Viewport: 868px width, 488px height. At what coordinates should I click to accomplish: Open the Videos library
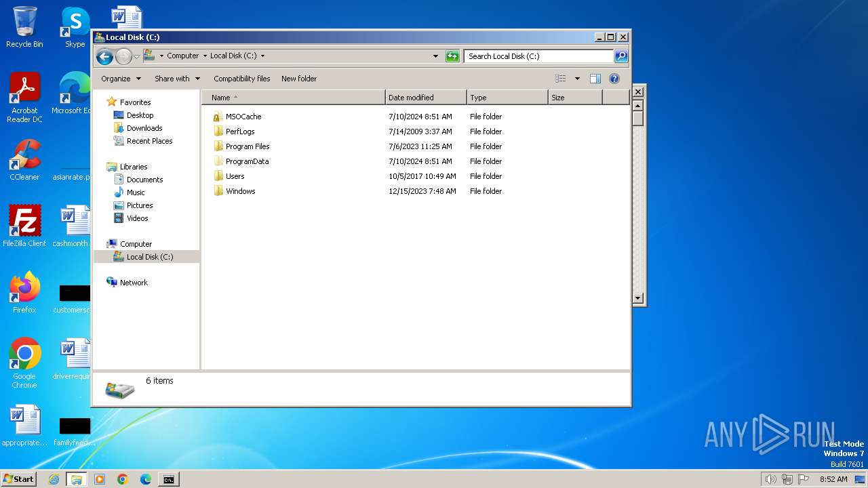(x=137, y=218)
